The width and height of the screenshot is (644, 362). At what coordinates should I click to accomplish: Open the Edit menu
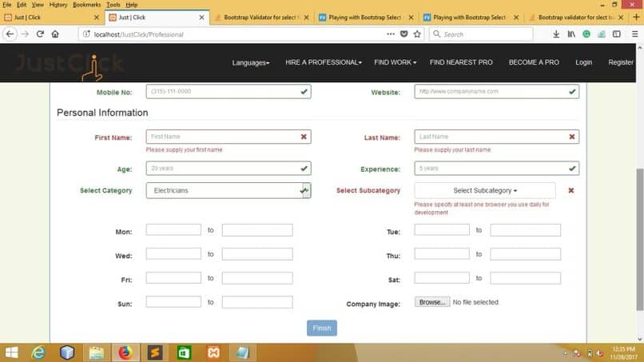(x=22, y=5)
